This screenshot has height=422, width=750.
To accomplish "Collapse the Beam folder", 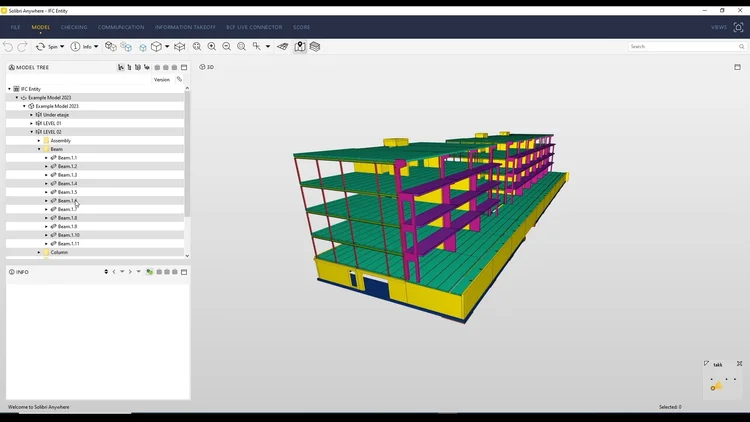I will [39, 149].
